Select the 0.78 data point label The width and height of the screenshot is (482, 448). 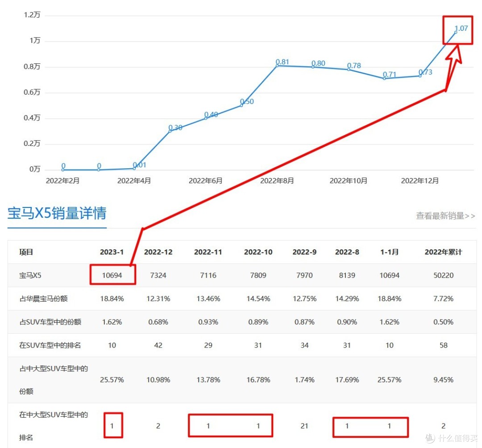(354, 66)
